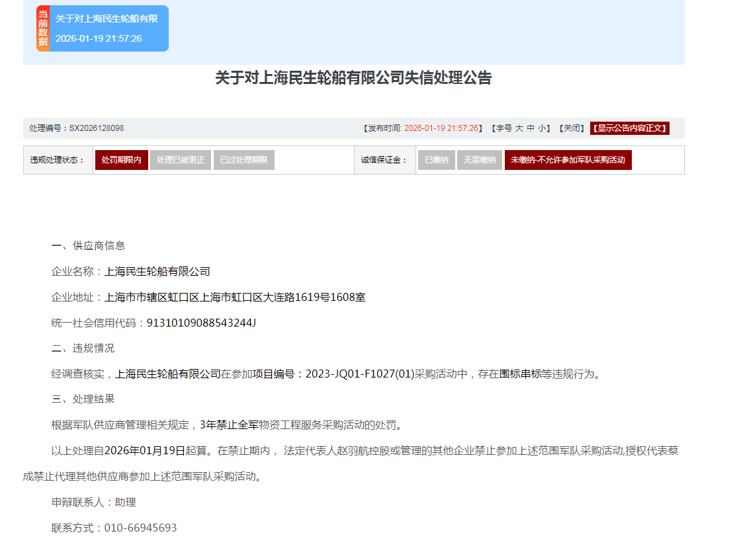743x560 pixels.
Task: Select the 已缴纳 deposit option
Action: point(436,160)
